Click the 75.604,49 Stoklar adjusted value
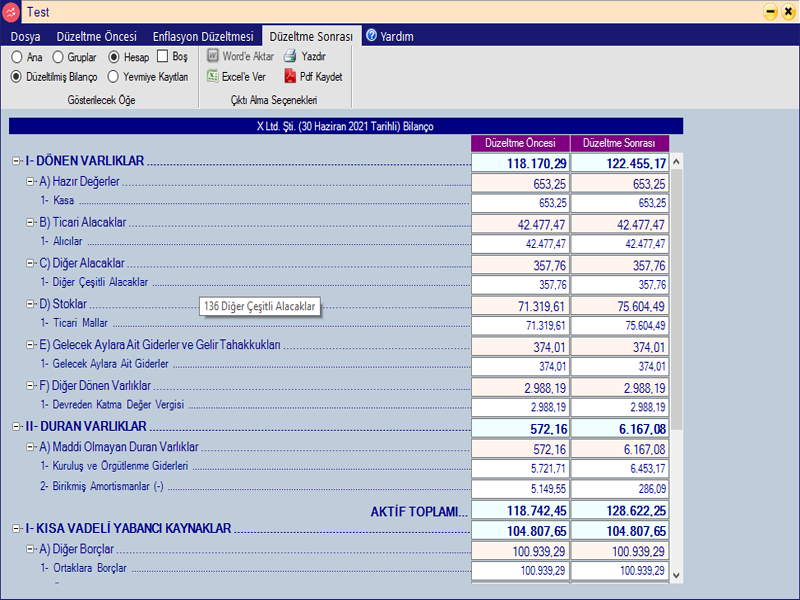The width and height of the screenshot is (800, 600). [619, 306]
